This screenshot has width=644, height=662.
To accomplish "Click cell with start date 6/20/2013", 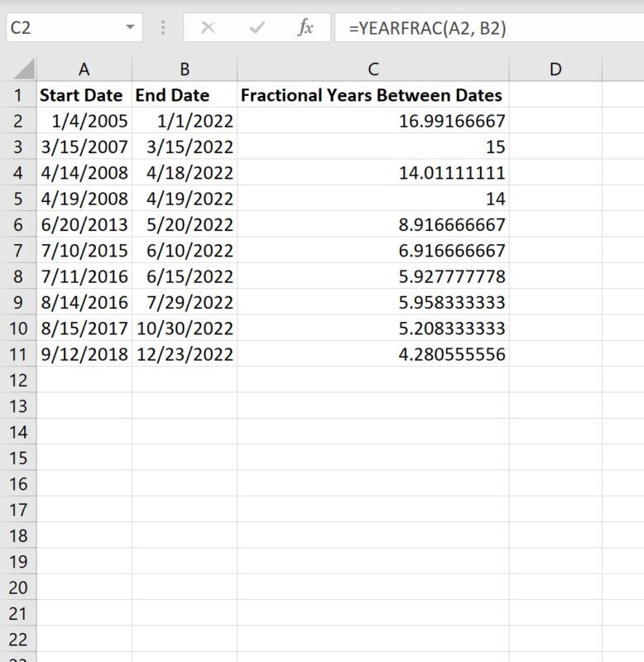I will (84, 225).
